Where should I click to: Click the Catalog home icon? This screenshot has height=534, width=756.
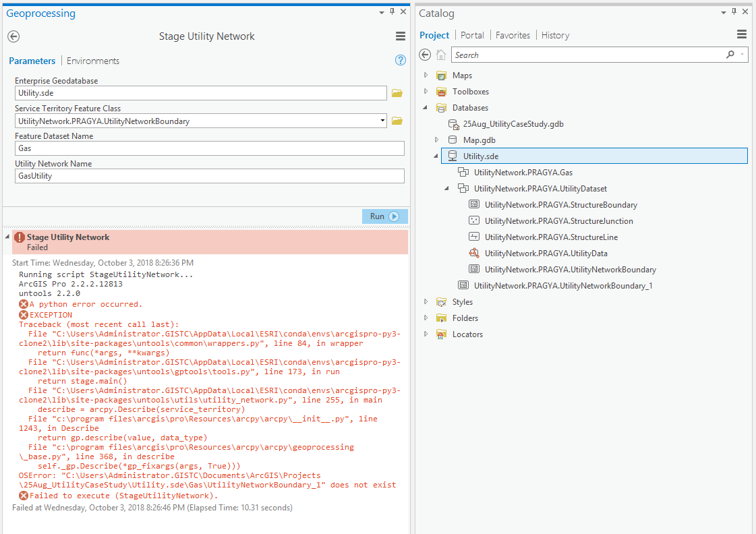(x=441, y=55)
